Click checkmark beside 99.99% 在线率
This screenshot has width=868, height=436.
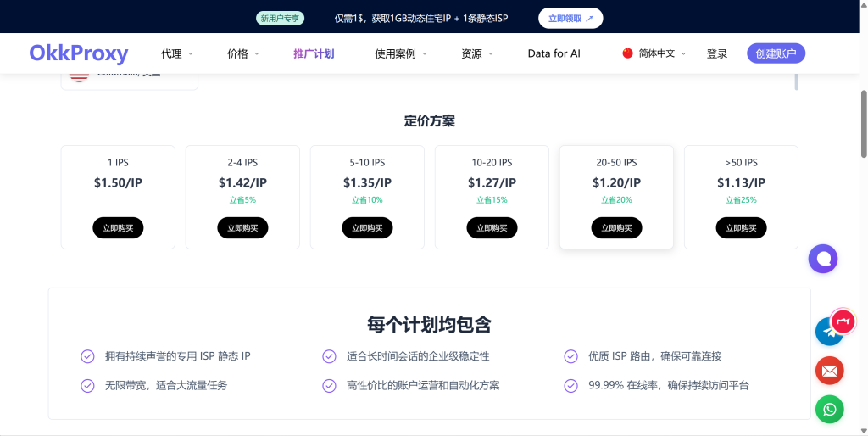tap(570, 386)
